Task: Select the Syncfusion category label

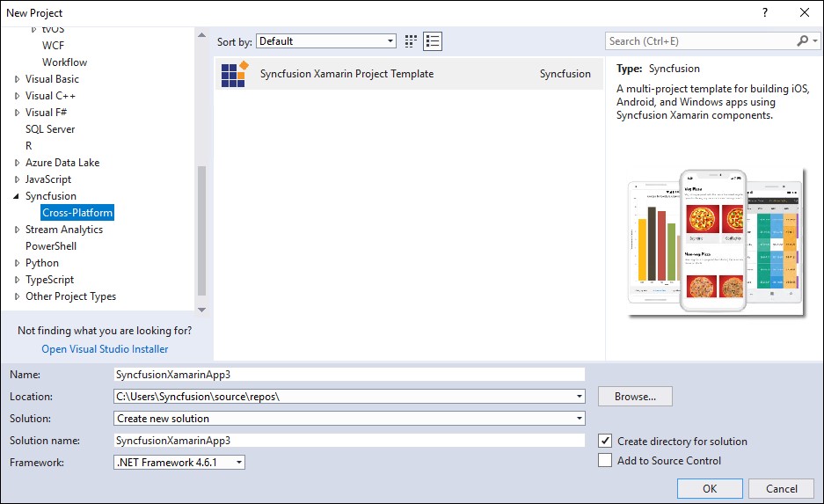Action: click(51, 196)
